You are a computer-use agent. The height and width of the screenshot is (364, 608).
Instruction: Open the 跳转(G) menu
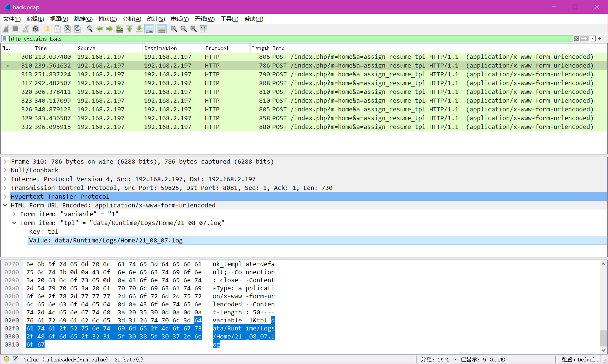[x=83, y=19]
